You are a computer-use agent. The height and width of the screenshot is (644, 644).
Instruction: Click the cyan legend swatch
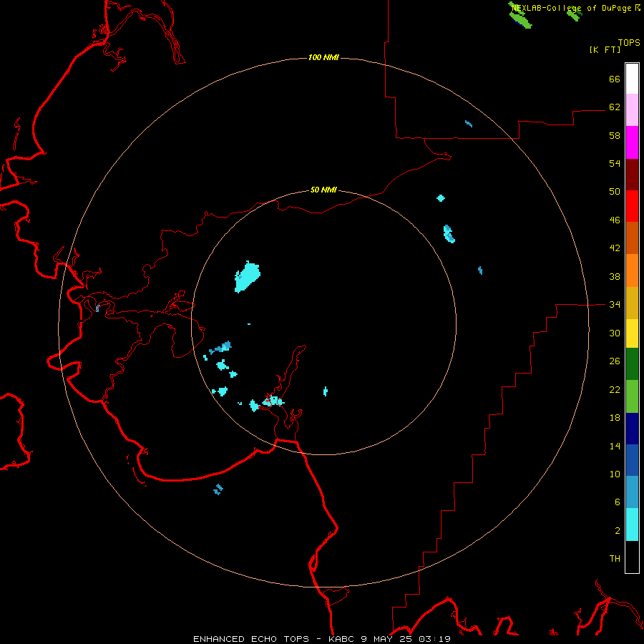coord(632,525)
